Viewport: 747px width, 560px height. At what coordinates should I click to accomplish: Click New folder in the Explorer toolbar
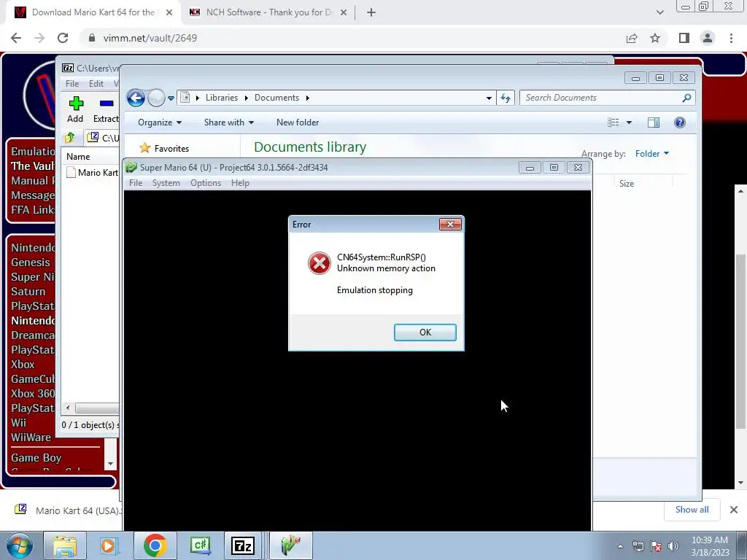coord(298,122)
